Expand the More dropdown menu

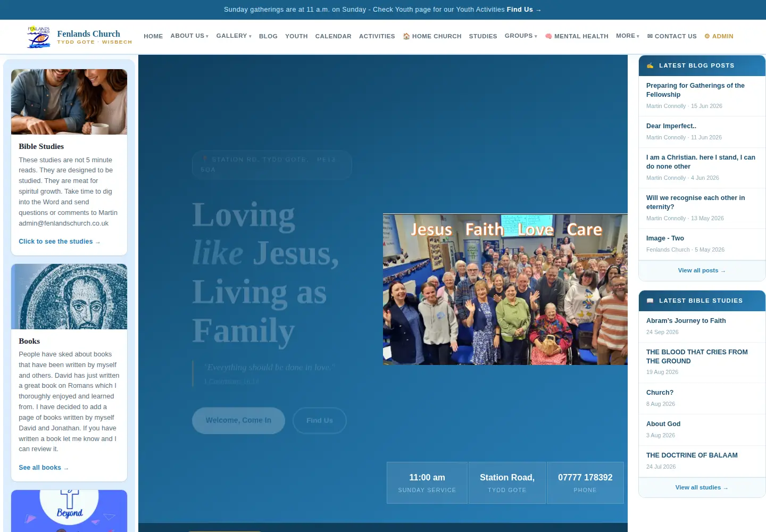point(628,36)
